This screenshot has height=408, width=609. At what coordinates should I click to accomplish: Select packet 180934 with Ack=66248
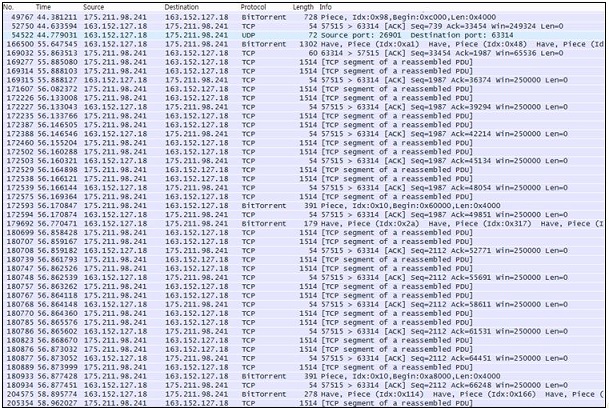(303, 385)
